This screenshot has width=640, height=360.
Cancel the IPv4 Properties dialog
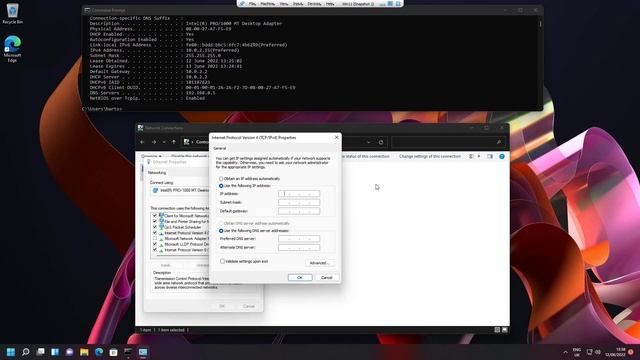coord(327,278)
